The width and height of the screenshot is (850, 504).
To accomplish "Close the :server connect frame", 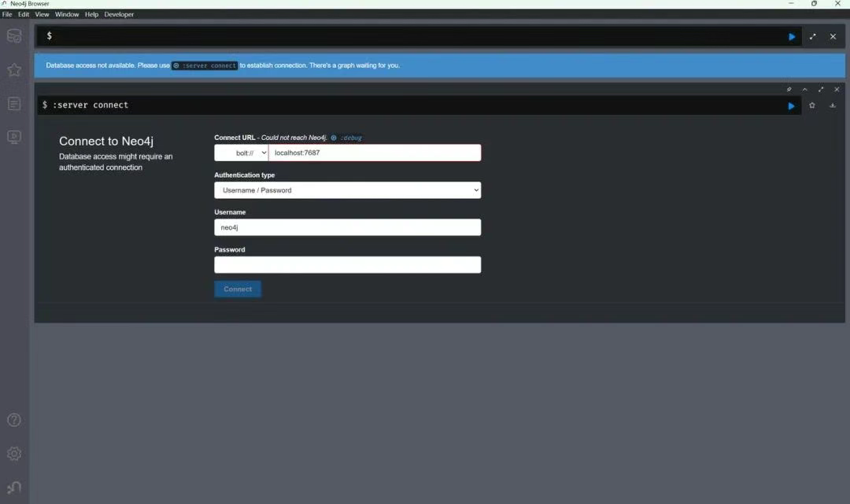I will [x=837, y=90].
